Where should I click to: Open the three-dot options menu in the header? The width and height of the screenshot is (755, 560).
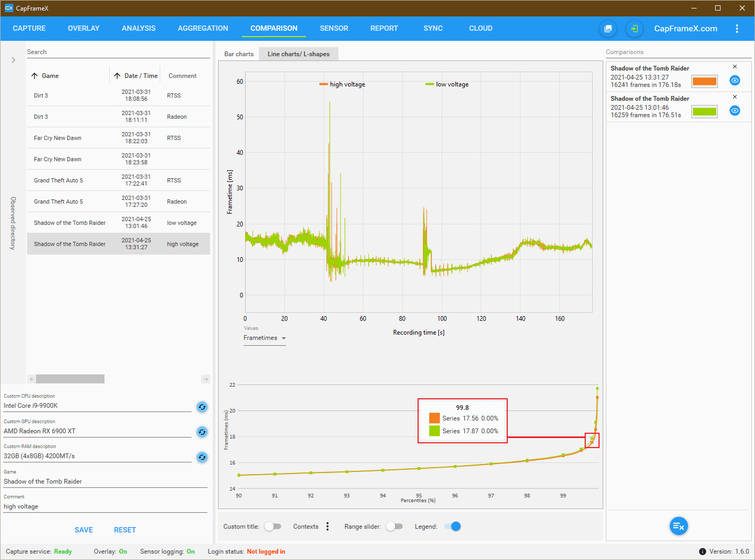click(x=737, y=29)
